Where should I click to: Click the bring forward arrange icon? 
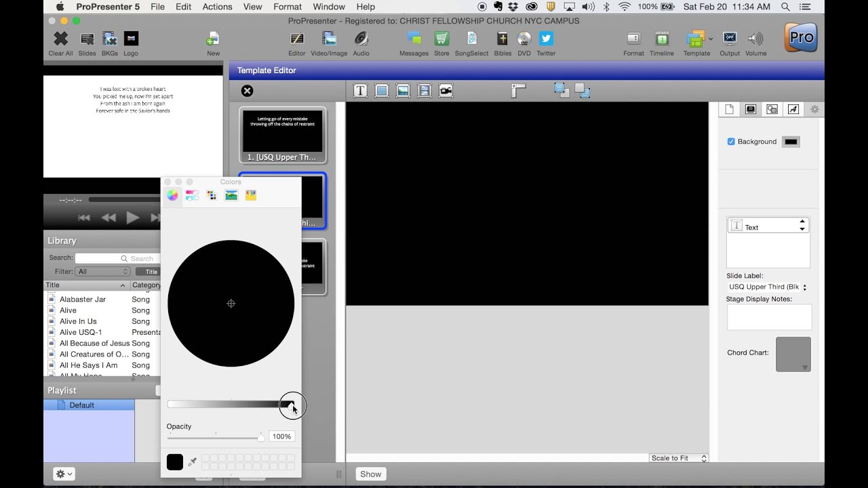pyautogui.click(x=561, y=90)
